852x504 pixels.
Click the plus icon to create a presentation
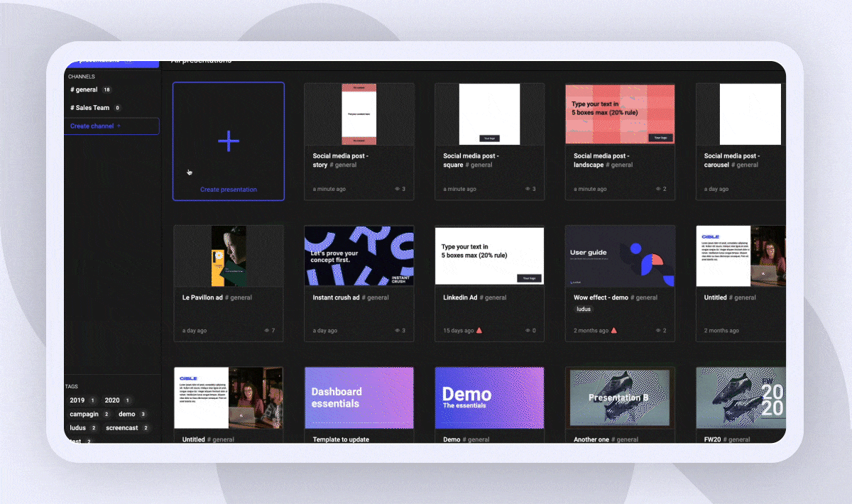[229, 141]
